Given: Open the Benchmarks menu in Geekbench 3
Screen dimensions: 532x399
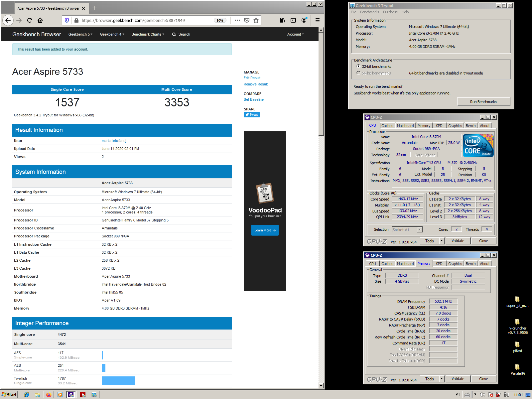Looking at the screenshot, I should click(369, 12).
